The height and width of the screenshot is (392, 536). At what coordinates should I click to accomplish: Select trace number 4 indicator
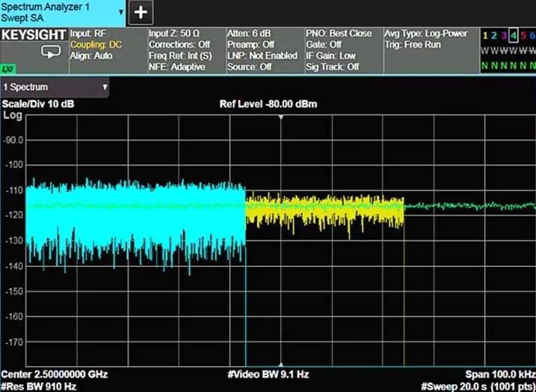[513, 36]
